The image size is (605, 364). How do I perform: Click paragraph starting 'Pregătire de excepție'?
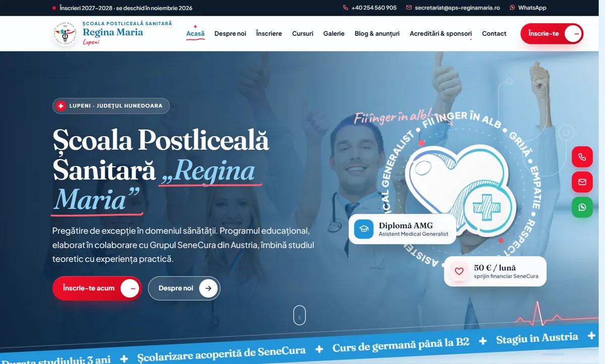(x=184, y=245)
